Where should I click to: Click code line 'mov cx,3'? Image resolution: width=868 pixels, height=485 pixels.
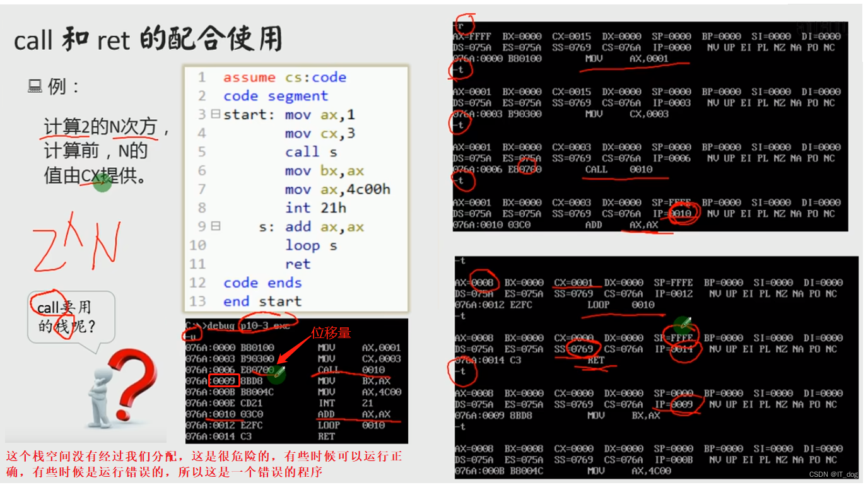click(320, 133)
